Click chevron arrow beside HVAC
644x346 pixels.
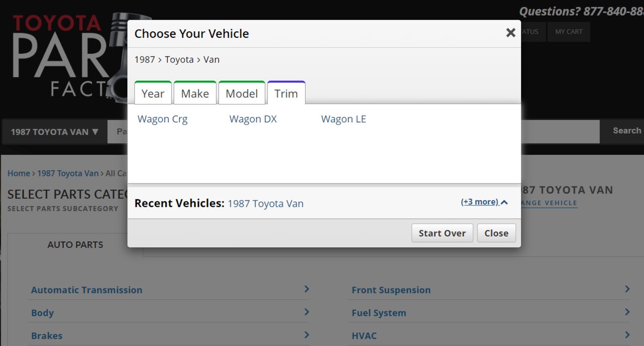(627, 335)
